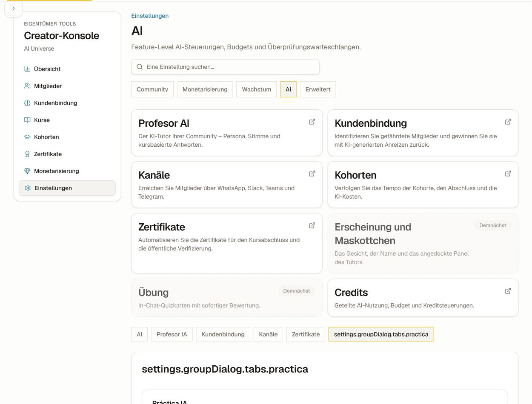532x404 pixels.
Task: Click the Einstellungen gear icon
Action: tap(28, 188)
